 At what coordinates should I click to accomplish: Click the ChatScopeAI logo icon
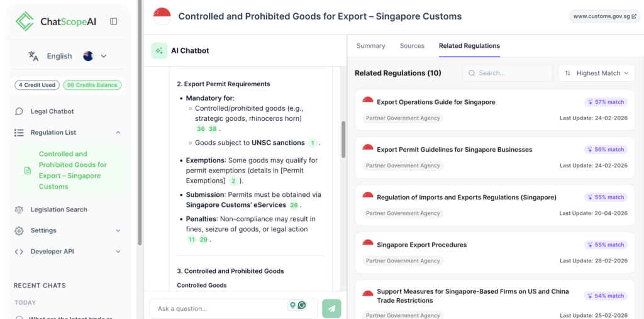pyautogui.click(x=25, y=21)
